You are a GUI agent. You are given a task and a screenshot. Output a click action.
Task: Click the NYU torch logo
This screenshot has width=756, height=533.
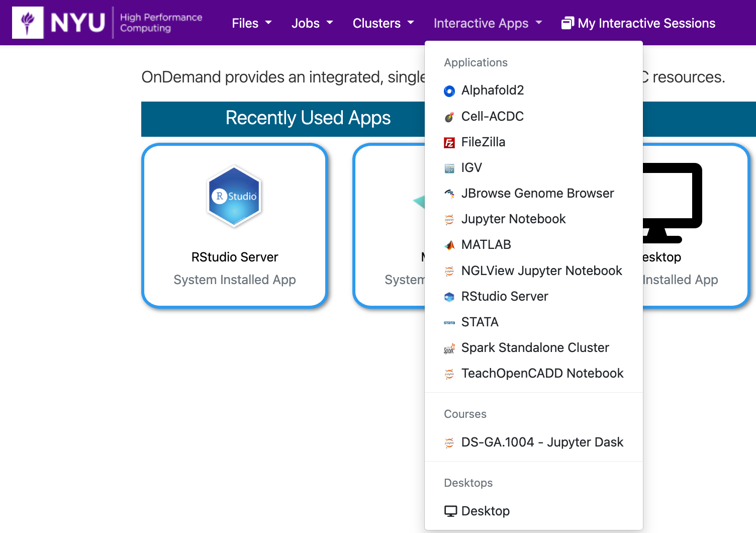pyautogui.click(x=28, y=23)
